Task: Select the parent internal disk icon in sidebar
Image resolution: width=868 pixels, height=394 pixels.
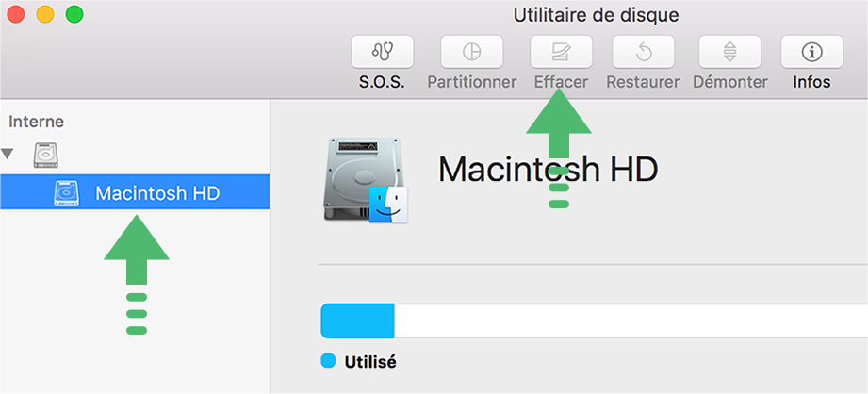Action: tap(45, 155)
